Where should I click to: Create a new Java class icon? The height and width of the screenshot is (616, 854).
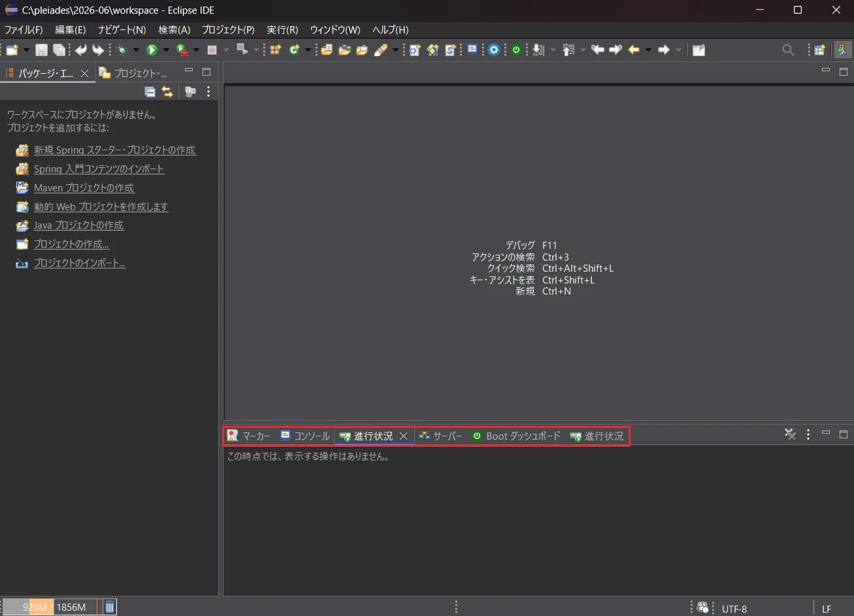[x=294, y=50]
